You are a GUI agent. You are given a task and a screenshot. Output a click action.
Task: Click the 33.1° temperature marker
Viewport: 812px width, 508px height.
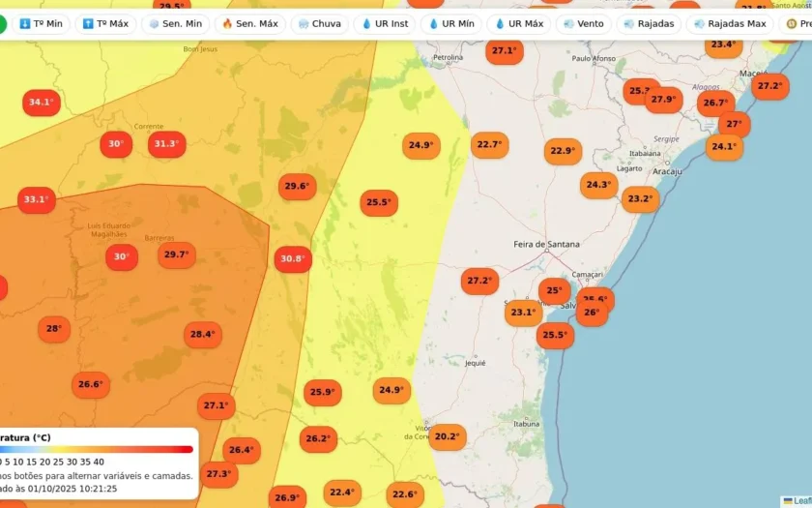pos(36,200)
